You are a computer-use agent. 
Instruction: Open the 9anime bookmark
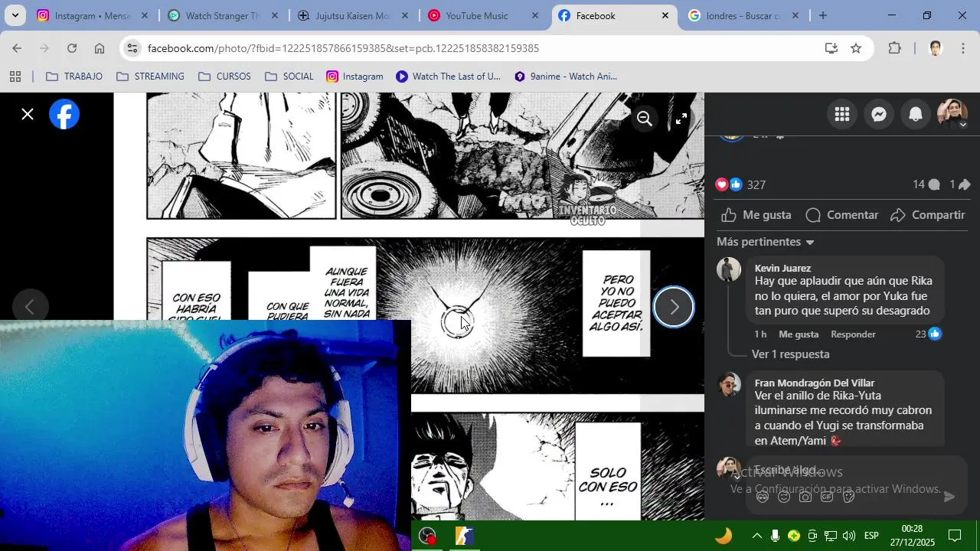(566, 77)
